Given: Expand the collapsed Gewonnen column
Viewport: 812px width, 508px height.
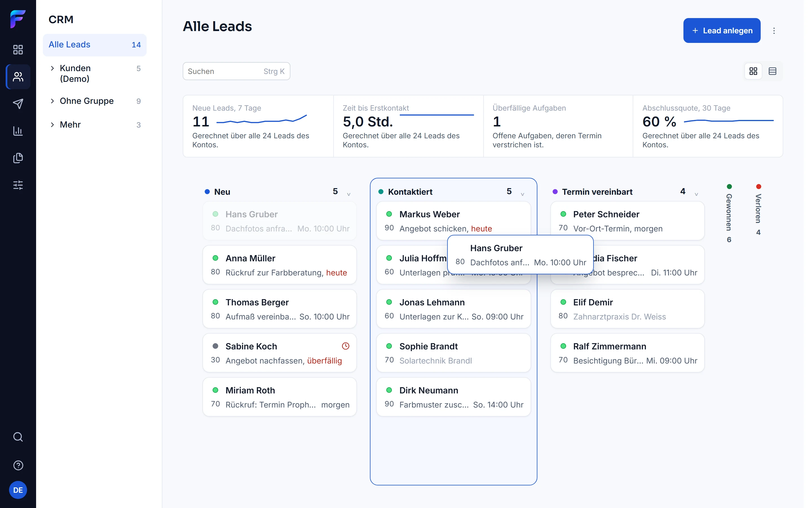Looking at the screenshot, I should [729, 213].
